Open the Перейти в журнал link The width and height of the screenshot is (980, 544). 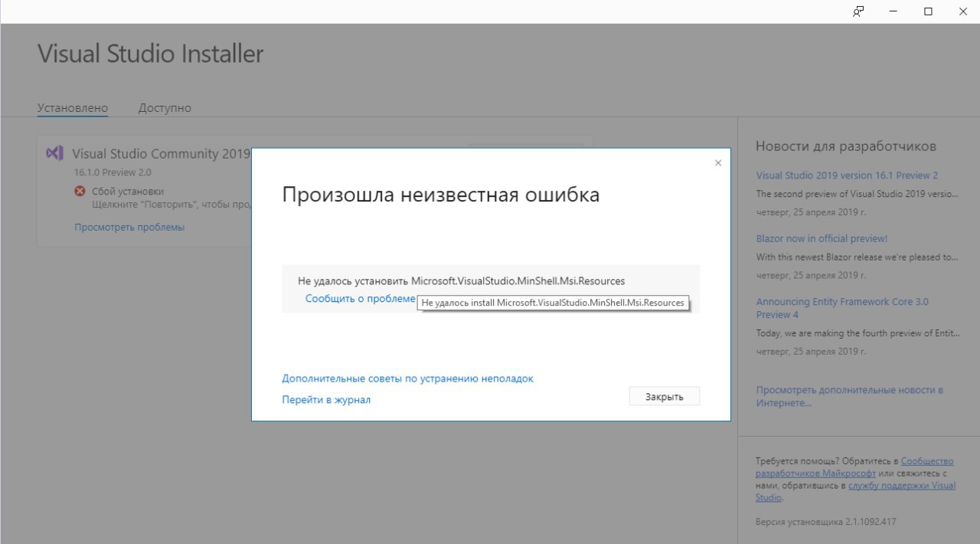point(326,400)
